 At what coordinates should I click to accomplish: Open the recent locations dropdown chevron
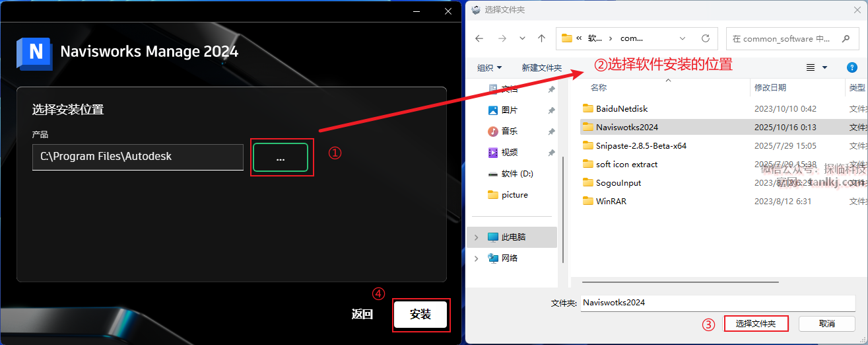coord(522,38)
